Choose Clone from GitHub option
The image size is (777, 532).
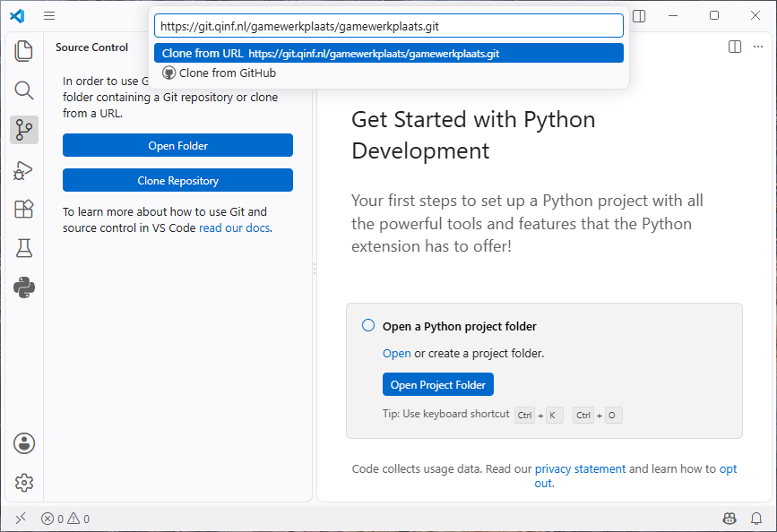point(389,73)
